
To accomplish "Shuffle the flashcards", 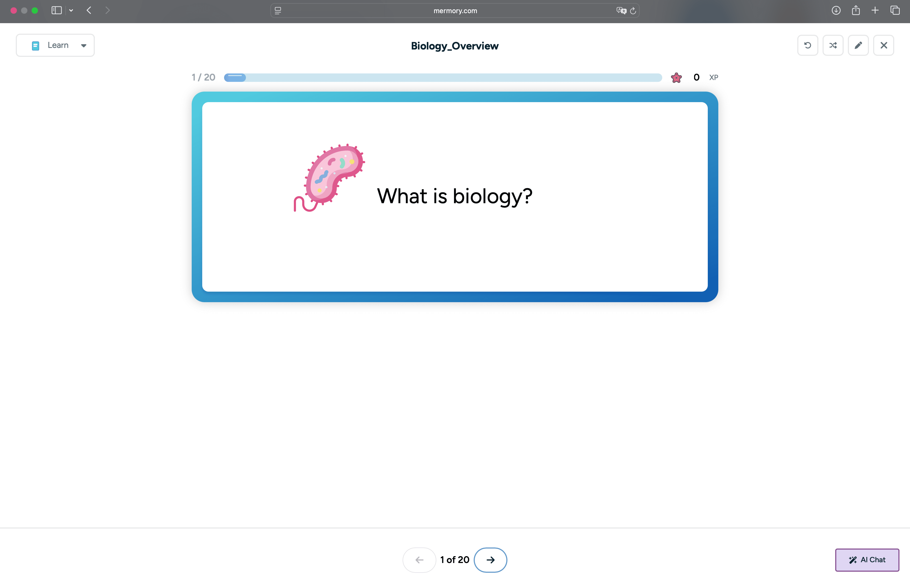I will pos(833,45).
